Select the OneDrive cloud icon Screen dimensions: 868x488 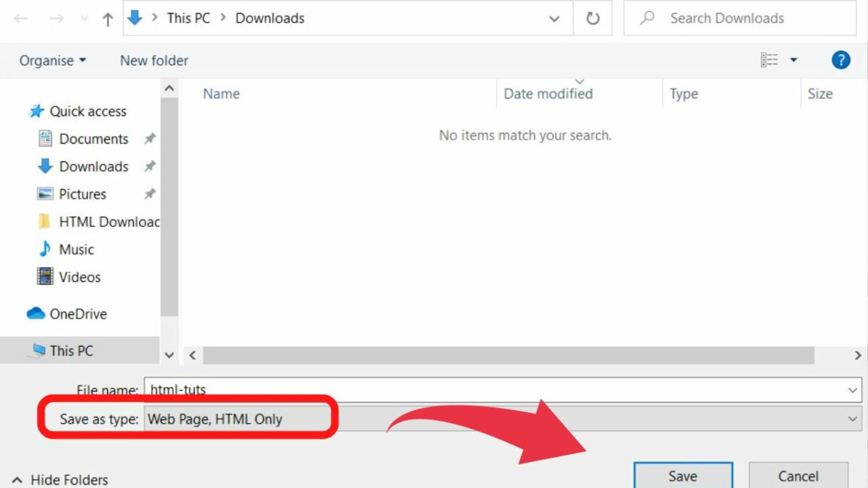pos(35,314)
